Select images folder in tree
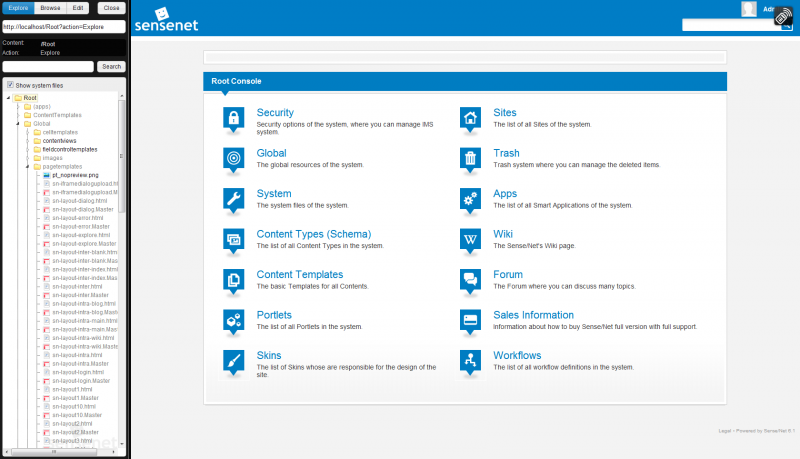This screenshot has width=800, height=459. pyautogui.click(x=53, y=158)
